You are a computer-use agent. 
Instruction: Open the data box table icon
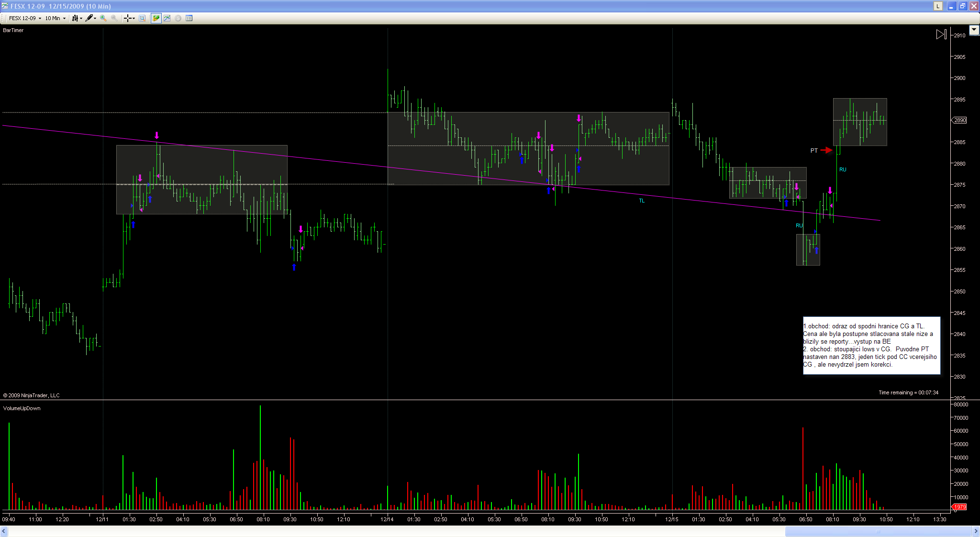[x=189, y=18]
